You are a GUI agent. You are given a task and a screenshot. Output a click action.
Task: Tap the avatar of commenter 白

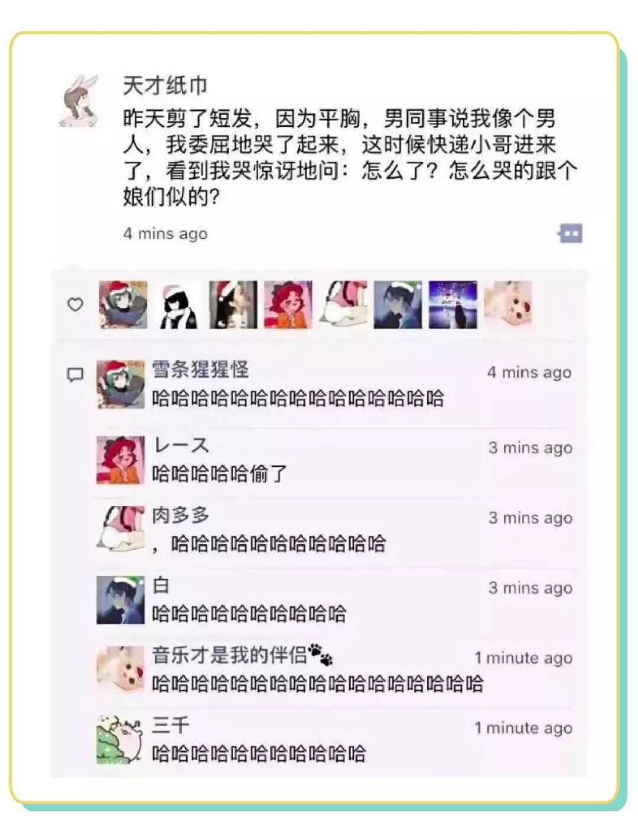click(121, 600)
